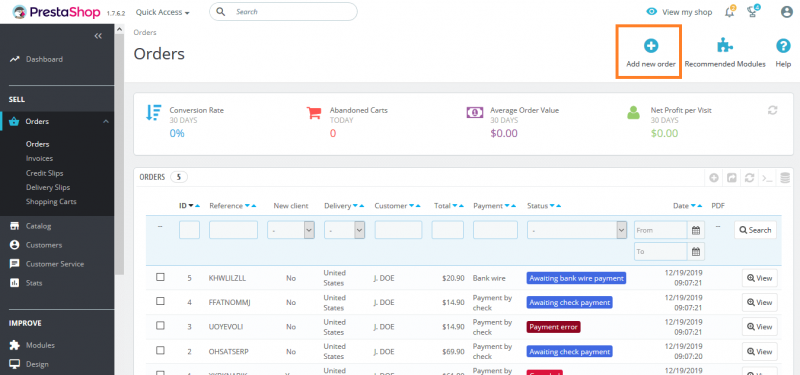Open the Invoices submenu item
The image size is (800, 375).
[x=39, y=159]
